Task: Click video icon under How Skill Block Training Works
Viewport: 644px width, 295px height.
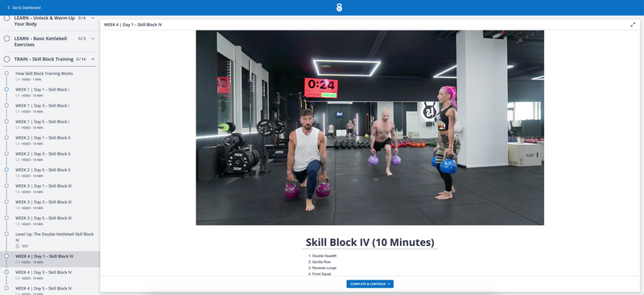Action: (18, 80)
